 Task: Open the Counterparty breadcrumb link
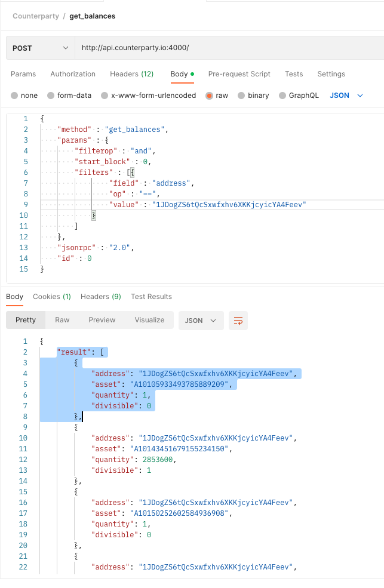pos(36,16)
